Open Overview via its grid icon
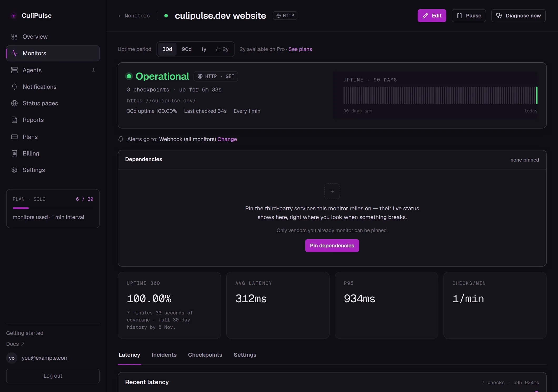Viewport: 558px width, 392px height. tap(14, 37)
